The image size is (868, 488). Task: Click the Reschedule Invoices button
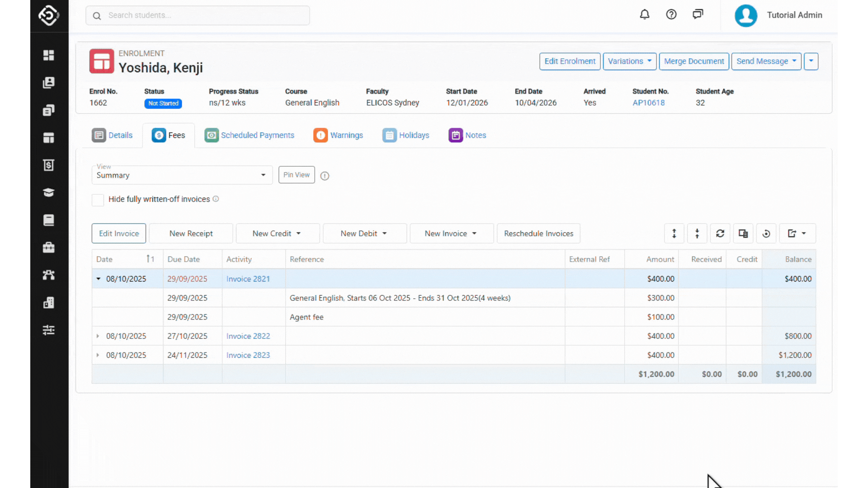pyautogui.click(x=538, y=234)
